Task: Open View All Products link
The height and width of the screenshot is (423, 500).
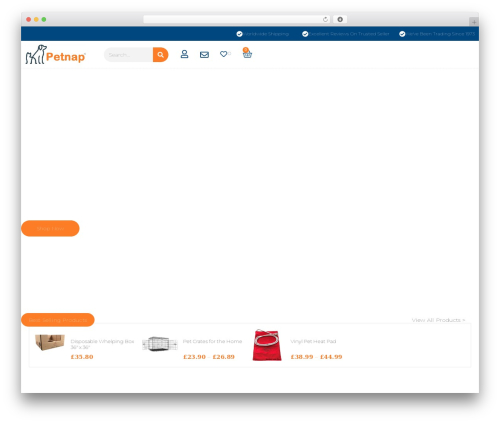Action: click(438, 320)
